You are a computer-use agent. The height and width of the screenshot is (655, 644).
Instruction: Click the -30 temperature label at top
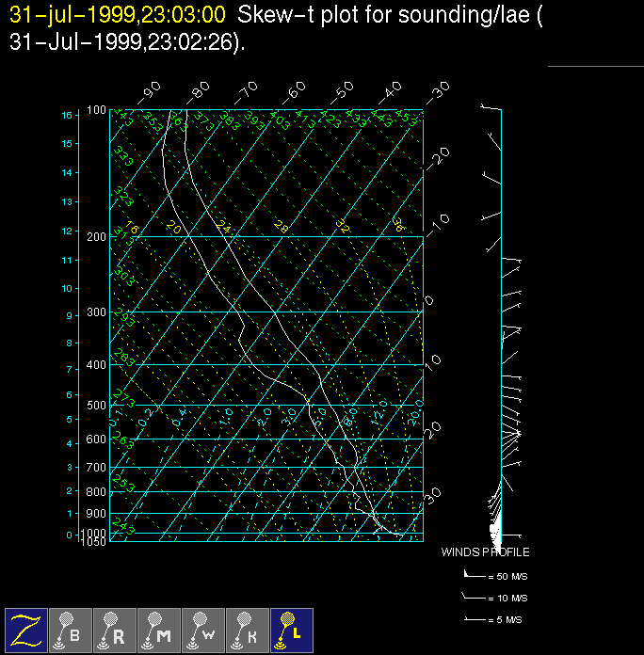[437, 92]
